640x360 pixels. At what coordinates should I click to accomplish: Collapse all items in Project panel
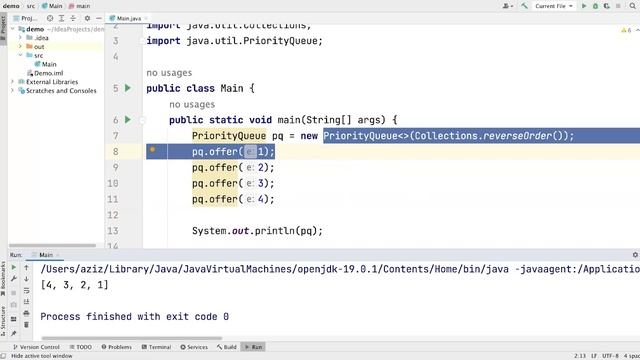tap(73, 18)
